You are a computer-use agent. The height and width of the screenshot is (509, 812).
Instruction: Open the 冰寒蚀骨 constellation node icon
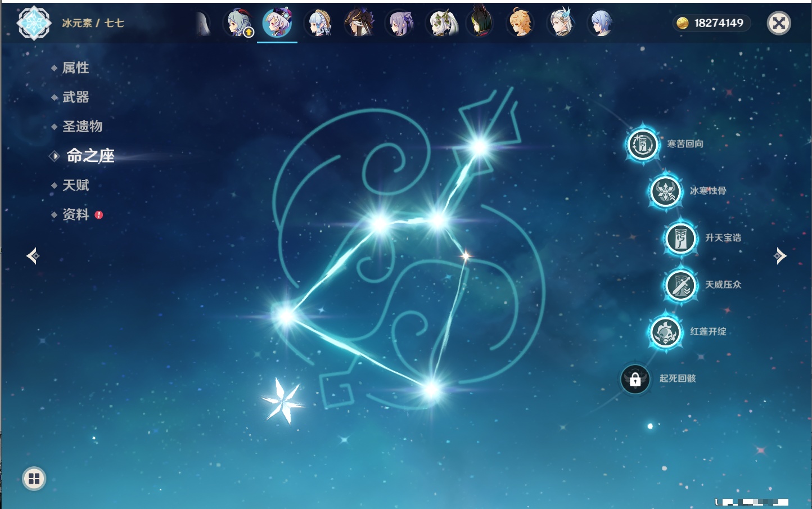tap(665, 191)
